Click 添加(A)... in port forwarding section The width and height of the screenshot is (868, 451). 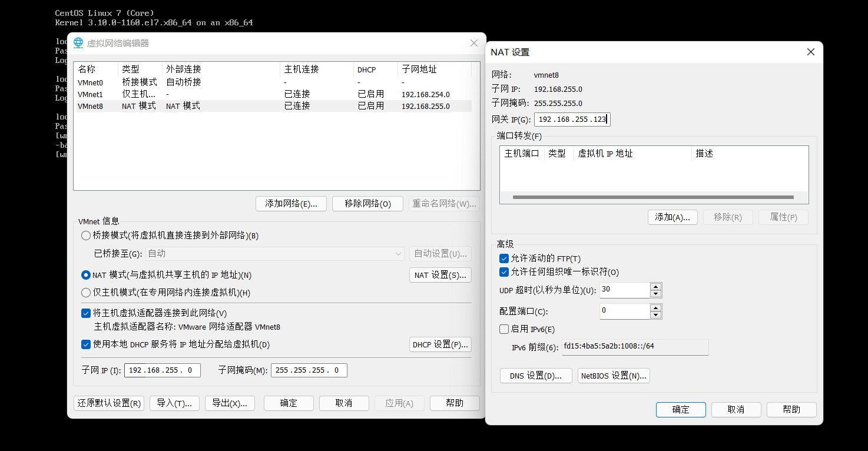point(672,217)
